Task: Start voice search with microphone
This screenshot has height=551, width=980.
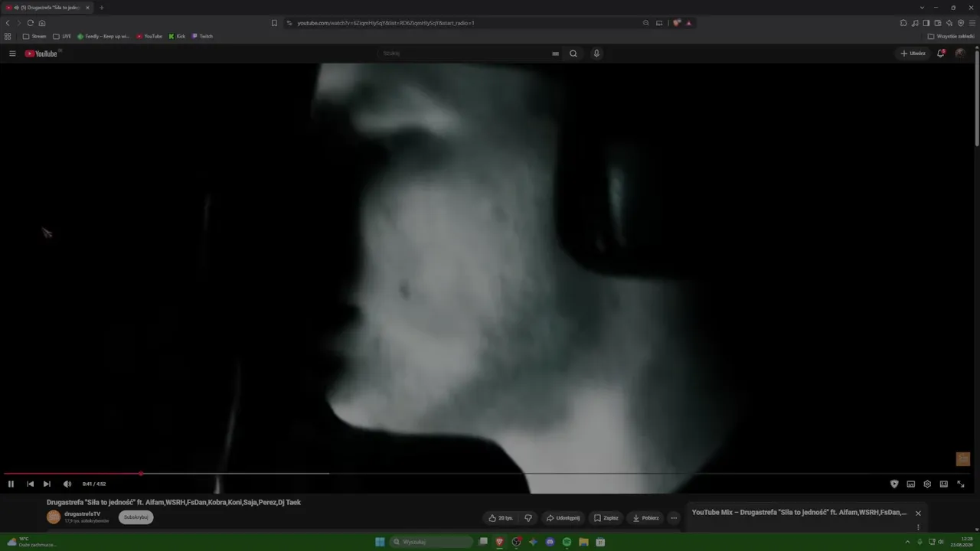Action: click(596, 54)
